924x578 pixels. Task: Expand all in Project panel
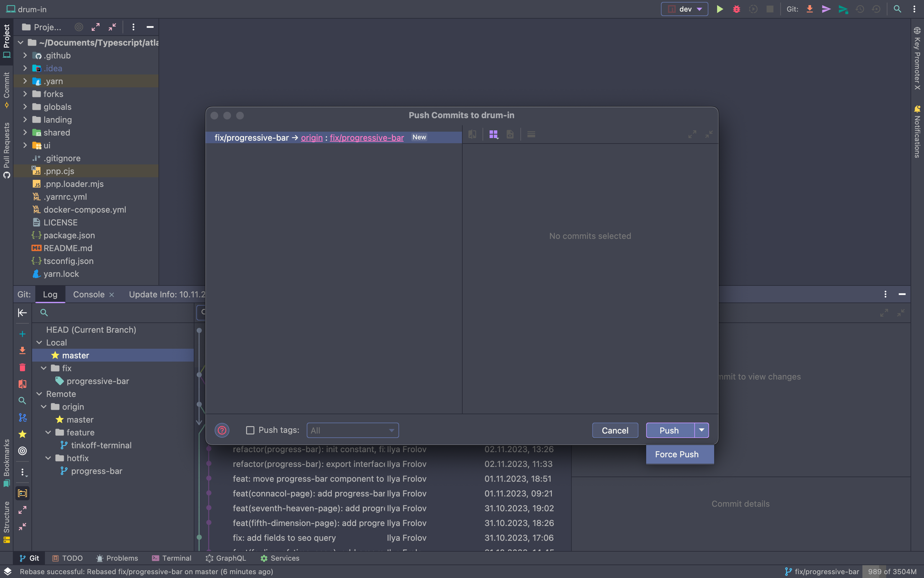[96, 27]
